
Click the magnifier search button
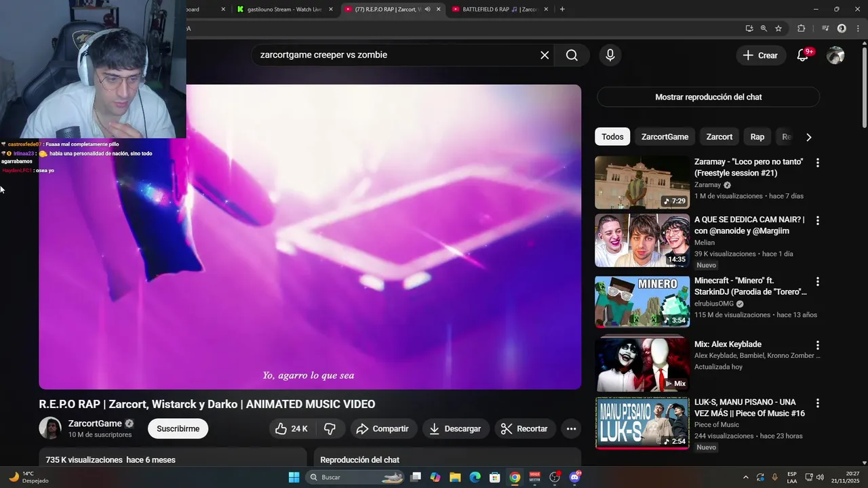point(572,55)
